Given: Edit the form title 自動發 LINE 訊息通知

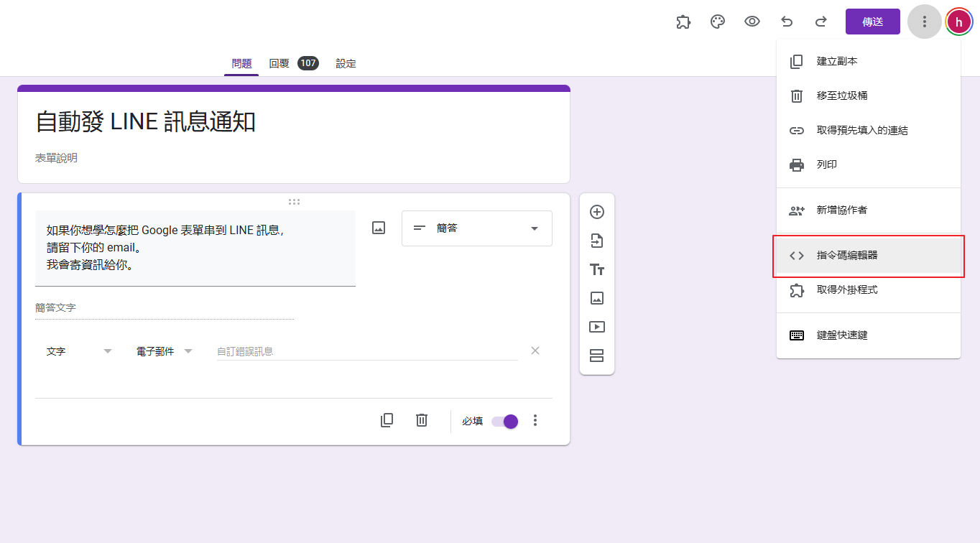Looking at the screenshot, I should pyautogui.click(x=146, y=122).
